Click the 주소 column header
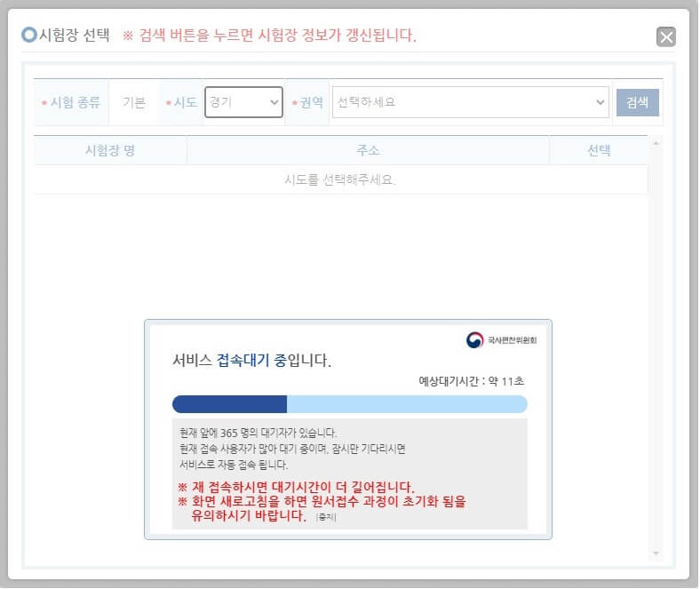 pos(368,150)
